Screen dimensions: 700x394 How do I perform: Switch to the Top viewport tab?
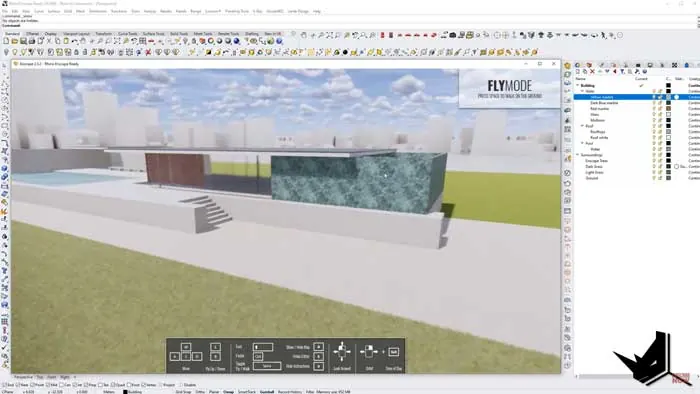click(x=40, y=377)
